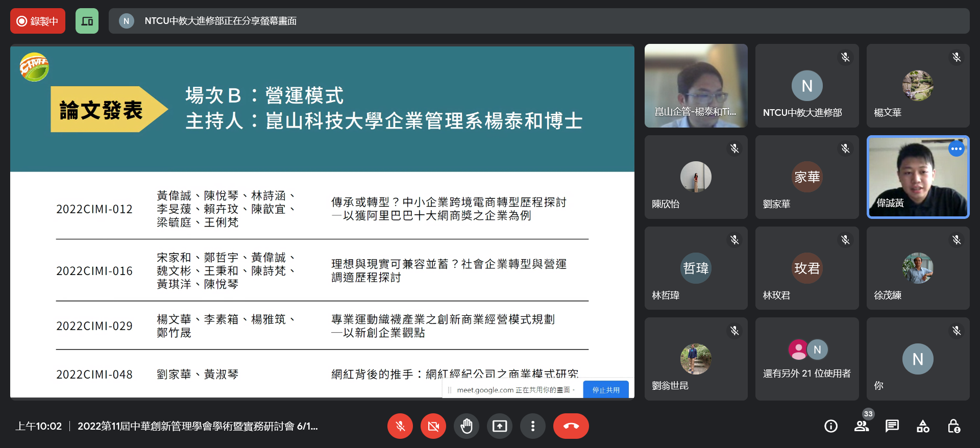Unmute your microphone
Viewport: 980px width, 448px height.
(x=400, y=426)
